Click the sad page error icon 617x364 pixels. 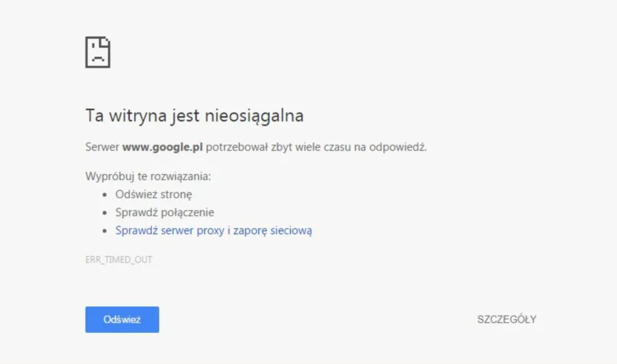[98, 52]
